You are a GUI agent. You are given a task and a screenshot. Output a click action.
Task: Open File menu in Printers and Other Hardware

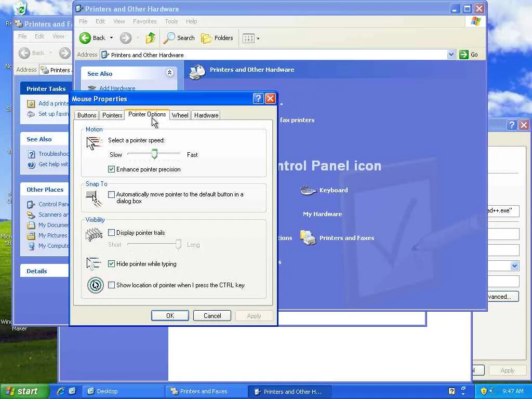tap(83, 21)
